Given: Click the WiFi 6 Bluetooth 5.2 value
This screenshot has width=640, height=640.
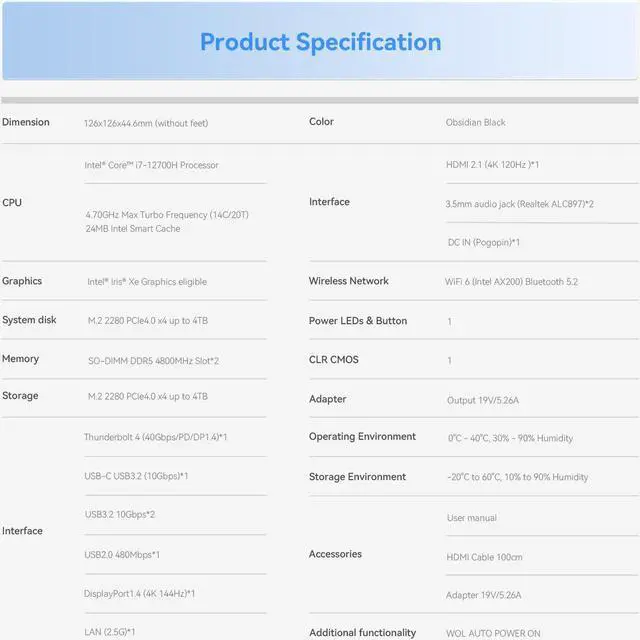Looking at the screenshot, I should pos(511,282).
